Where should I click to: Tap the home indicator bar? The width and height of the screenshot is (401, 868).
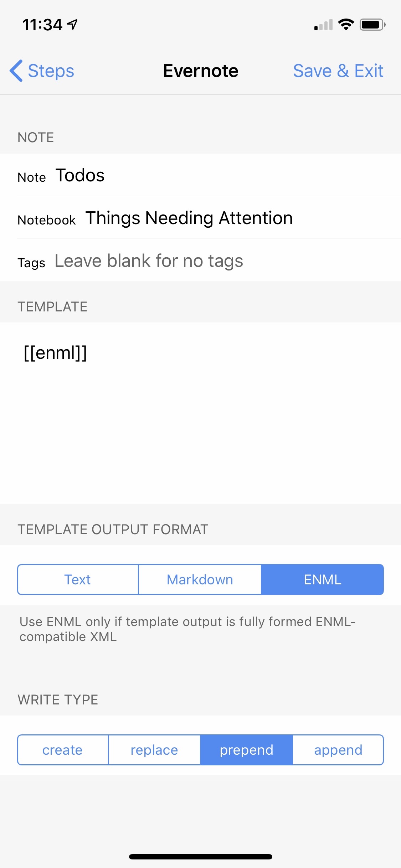point(200,857)
